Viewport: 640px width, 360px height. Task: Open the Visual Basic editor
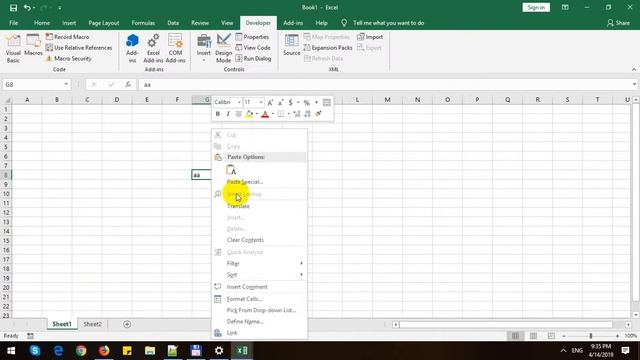coord(13,48)
